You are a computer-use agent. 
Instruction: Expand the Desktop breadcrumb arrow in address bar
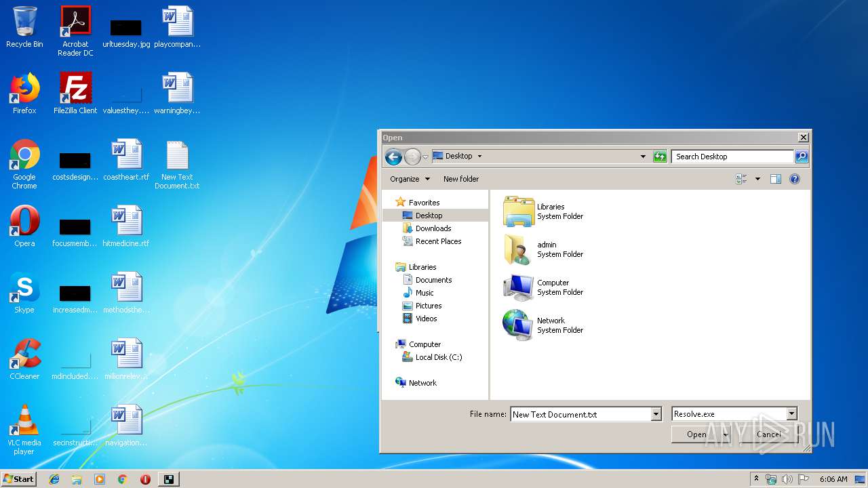[479, 156]
